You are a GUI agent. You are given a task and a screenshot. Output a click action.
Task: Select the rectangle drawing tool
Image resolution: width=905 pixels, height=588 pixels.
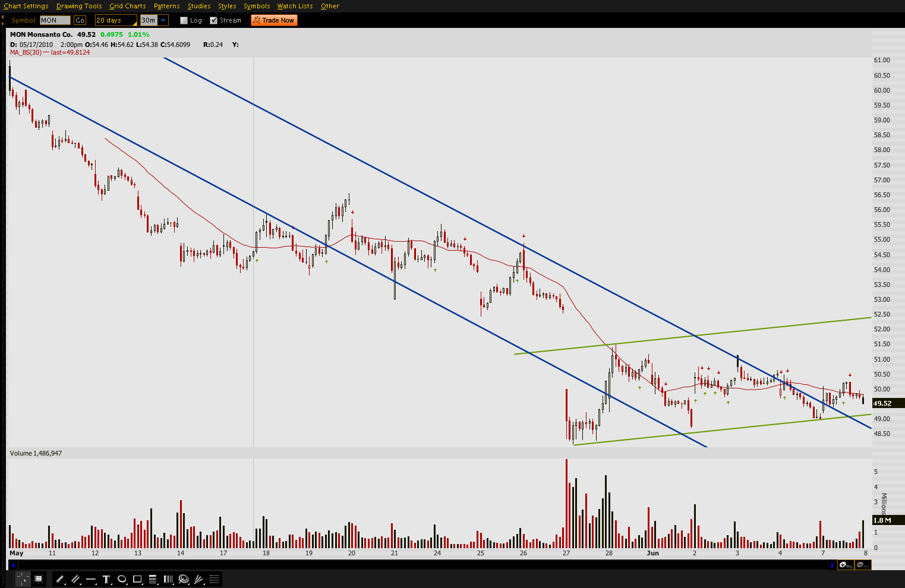click(x=137, y=579)
